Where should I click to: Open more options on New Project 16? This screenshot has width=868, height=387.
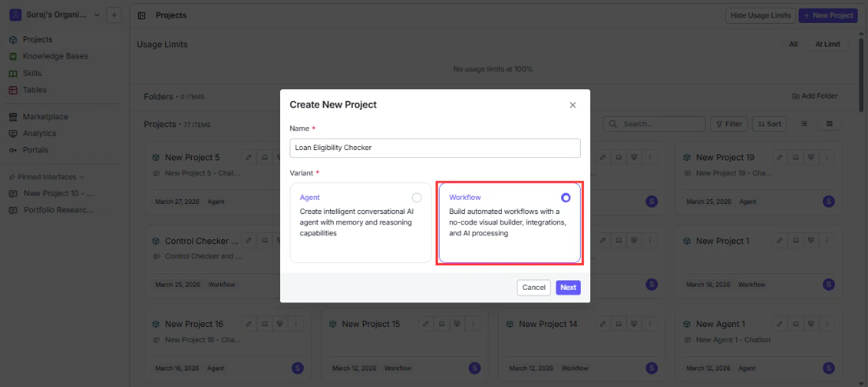click(296, 324)
